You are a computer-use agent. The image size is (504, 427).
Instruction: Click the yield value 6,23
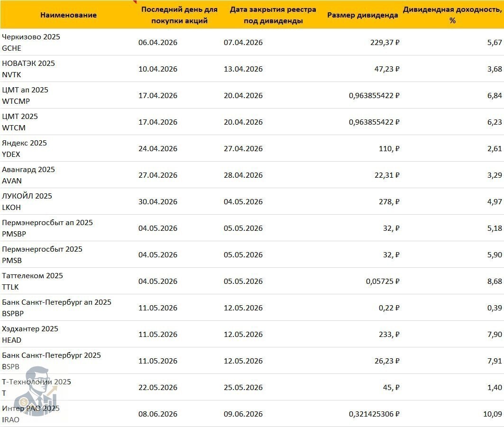pyautogui.click(x=495, y=122)
